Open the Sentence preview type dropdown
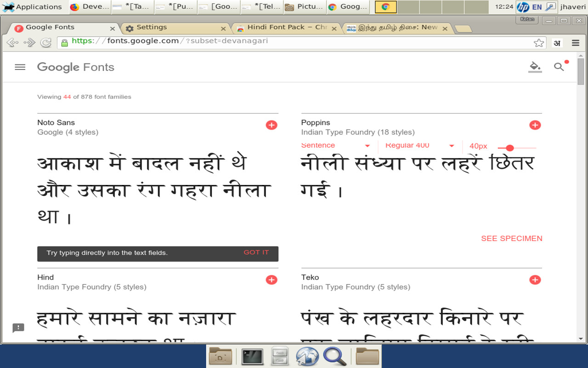This screenshot has width=588, height=368. coord(335,145)
